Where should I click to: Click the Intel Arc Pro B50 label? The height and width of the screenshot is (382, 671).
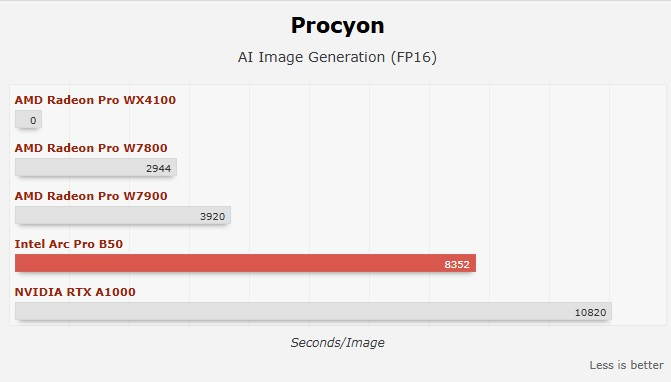point(68,244)
